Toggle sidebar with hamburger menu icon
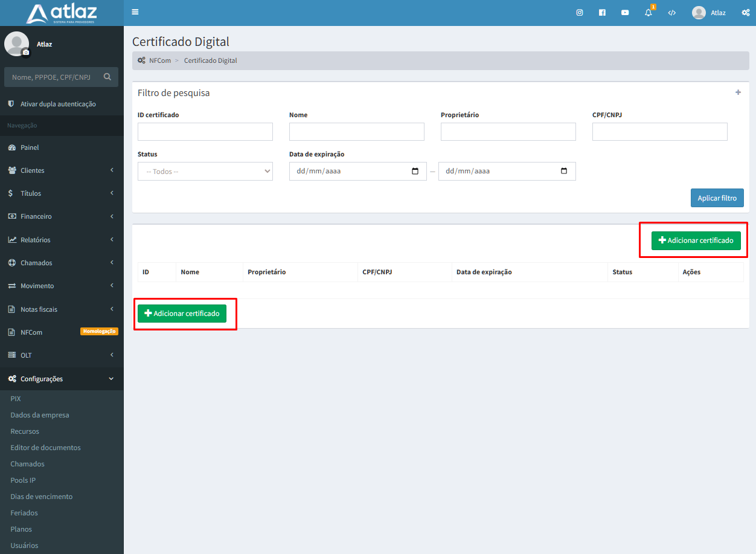Image resolution: width=756 pixels, height=554 pixels. (x=135, y=12)
